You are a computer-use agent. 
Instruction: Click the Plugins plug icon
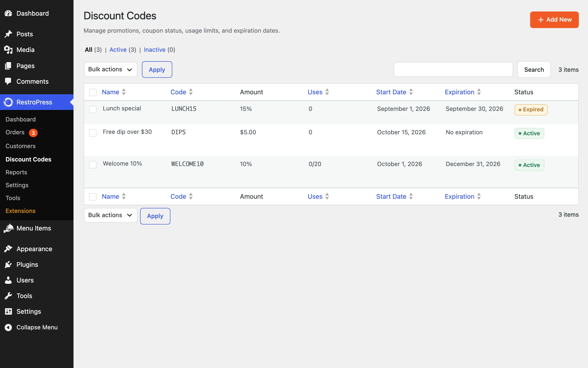[x=8, y=264]
